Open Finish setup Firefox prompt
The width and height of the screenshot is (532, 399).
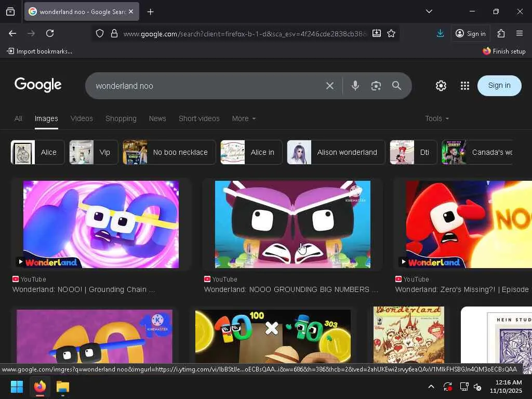(504, 51)
